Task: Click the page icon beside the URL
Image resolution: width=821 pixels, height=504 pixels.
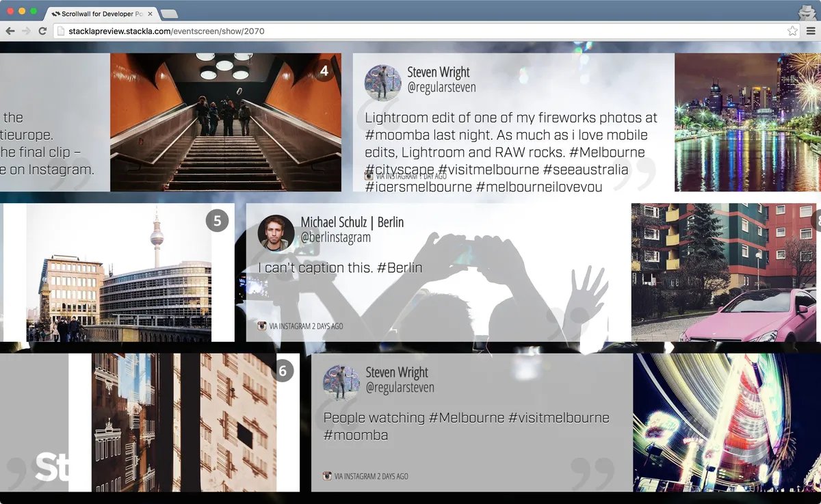Action: coord(59,31)
